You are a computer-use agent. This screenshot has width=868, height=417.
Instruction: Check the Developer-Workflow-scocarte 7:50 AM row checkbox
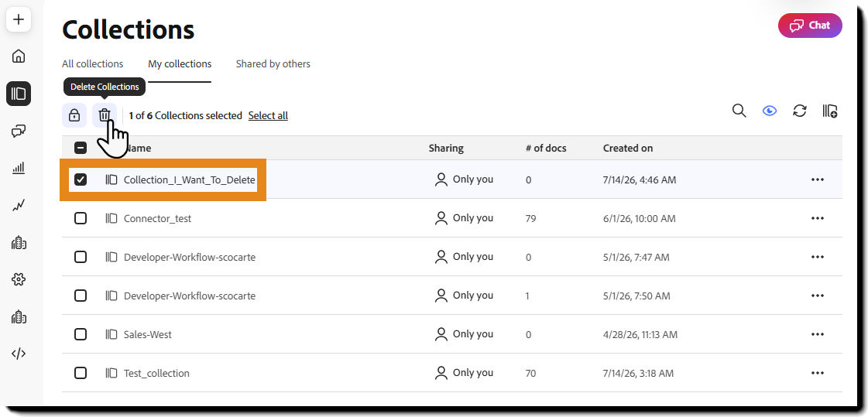tap(81, 296)
